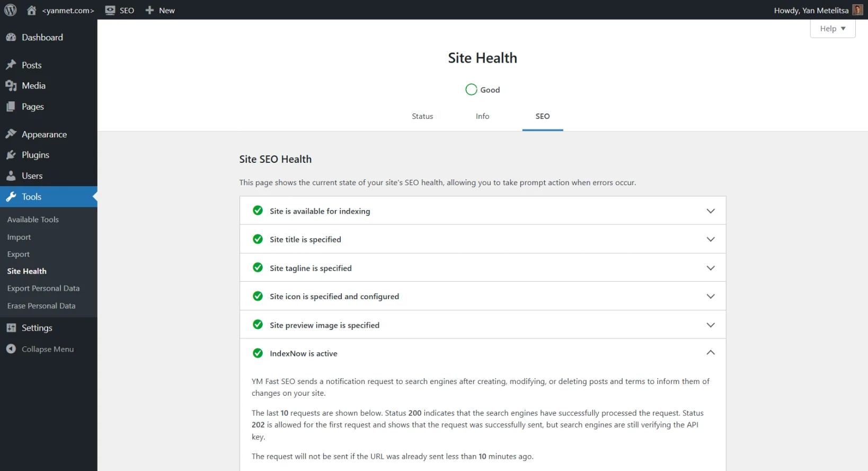Expand 'Site tagline is specified' chevron
The width and height of the screenshot is (868, 471).
(x=710, y=268)
